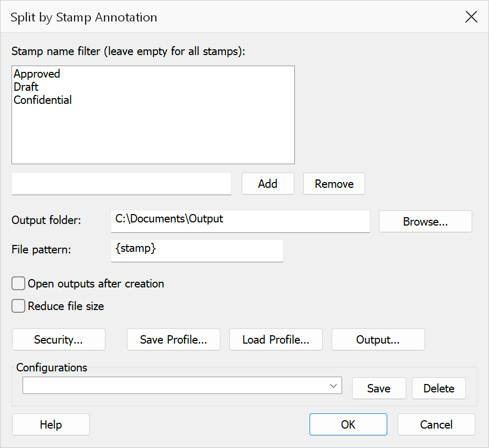489x448 pixels.
Task: Select the Approved stamp in the filter list
Action: pyautogui.click(x=37, y=74)
